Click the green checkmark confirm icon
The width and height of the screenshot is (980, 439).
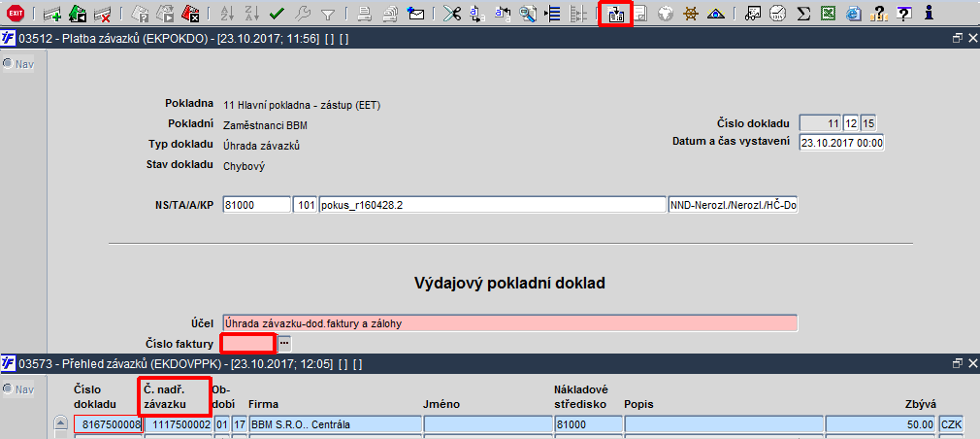[277, 14]
